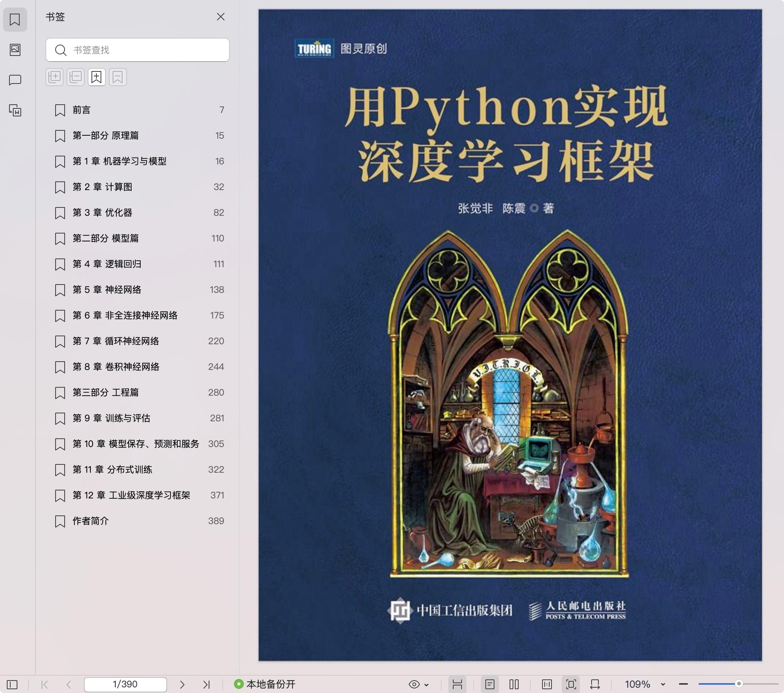
Task: Select the 第 2 章 计算图 bookmark
Action: click(x=137, y=187)
